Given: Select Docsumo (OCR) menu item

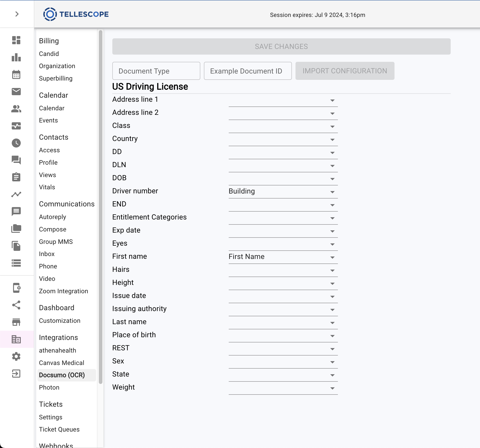Looking at the screenshot, I should coord(67,375).
